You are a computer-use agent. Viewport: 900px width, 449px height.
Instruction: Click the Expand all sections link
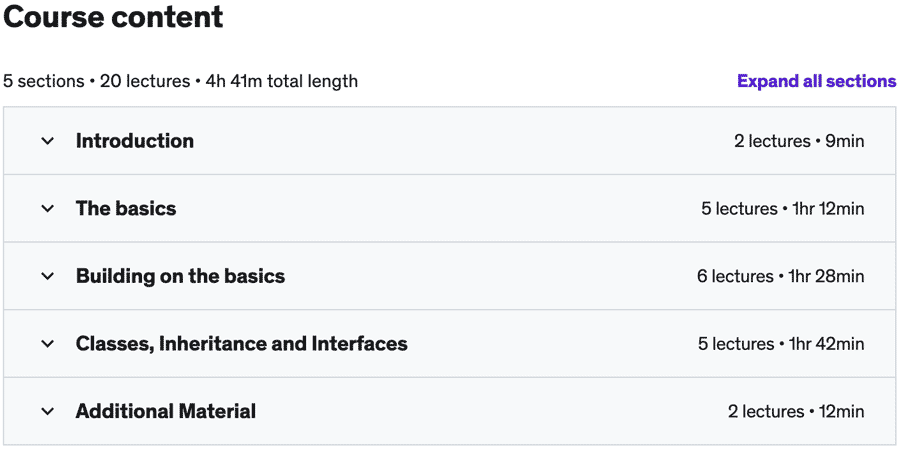point(816,81)
